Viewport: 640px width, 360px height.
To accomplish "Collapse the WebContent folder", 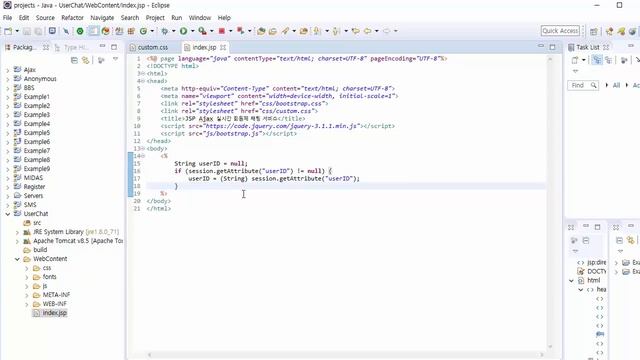I will tap(17, 259).
